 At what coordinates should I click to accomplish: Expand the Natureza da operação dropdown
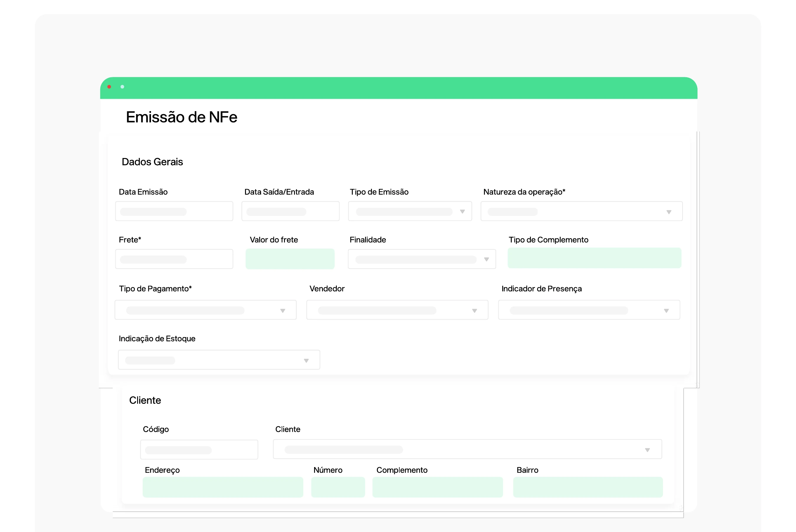[582, 211]
